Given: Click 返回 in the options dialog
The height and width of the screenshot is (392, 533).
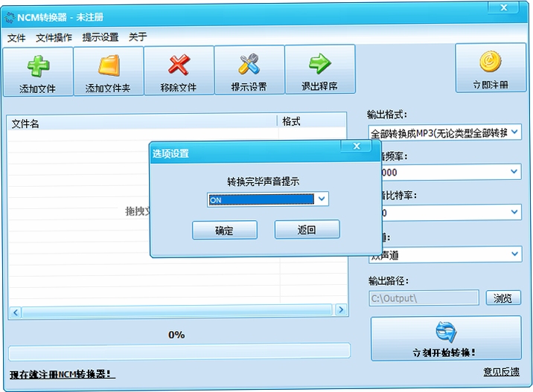Looking at the screenshot, I should point(307,230).
